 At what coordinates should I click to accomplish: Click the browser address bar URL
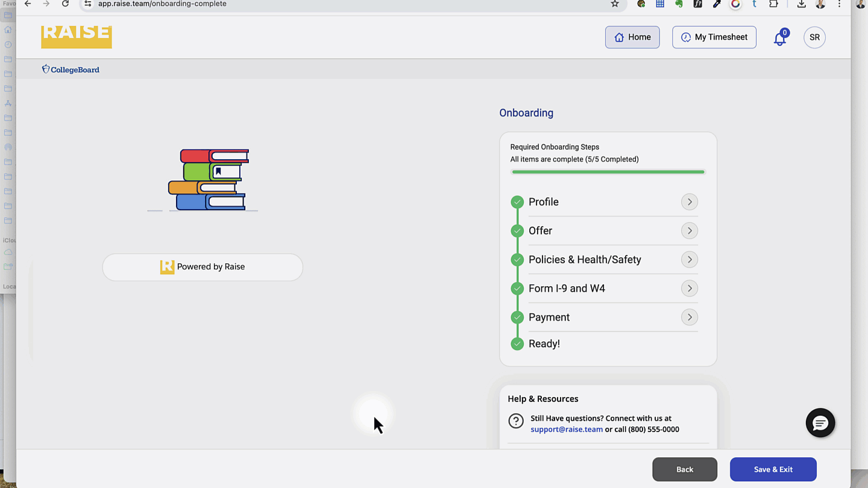click(x=163, y=4)
